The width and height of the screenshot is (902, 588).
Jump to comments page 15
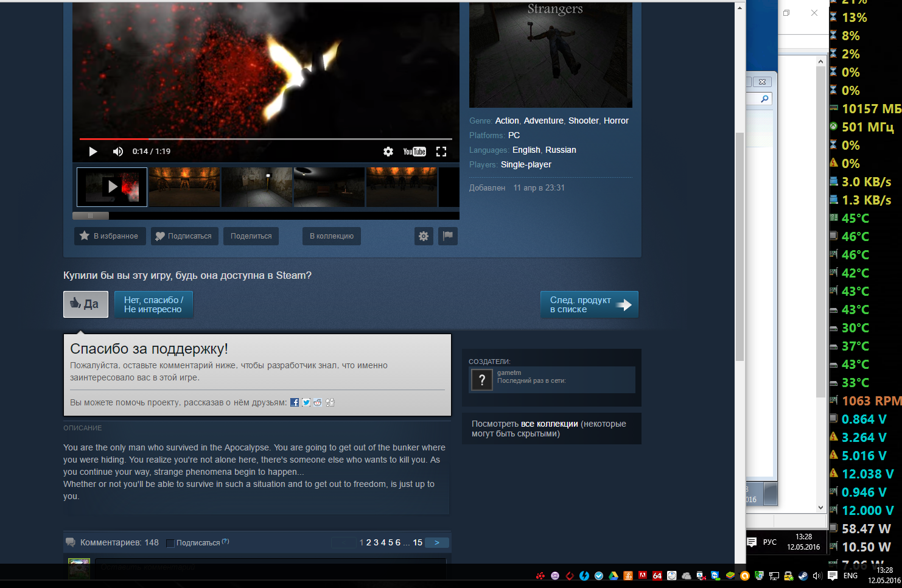[x=418, y=542]
